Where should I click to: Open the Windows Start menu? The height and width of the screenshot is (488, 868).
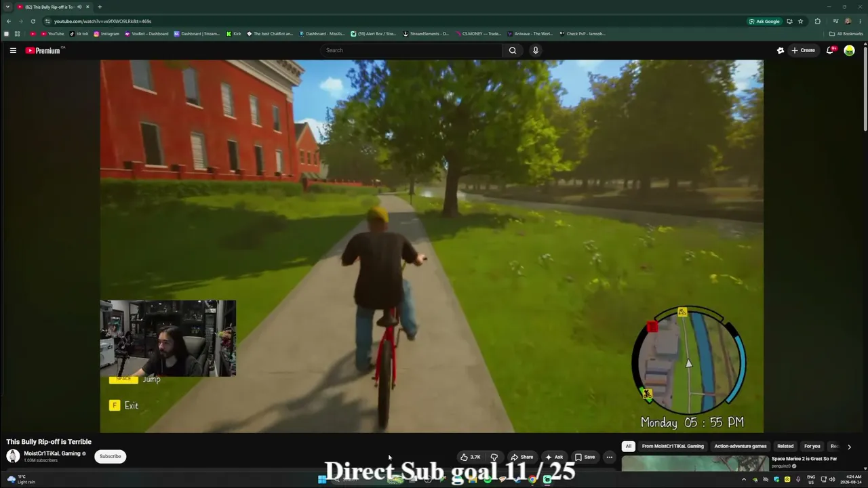pyautogui.click(x=322, y=479)
